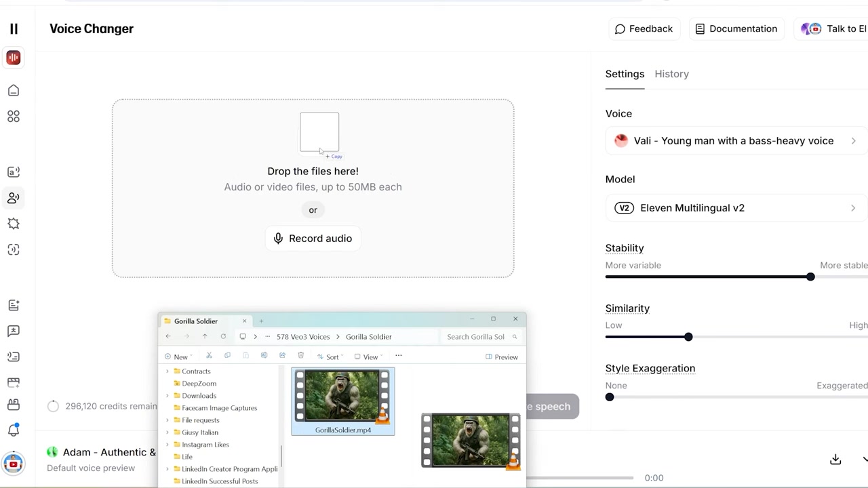This screenshot has width=868, height=488.
Task: Open the Model selector Eleven Multilingual v2
Action: pos(736,208)
